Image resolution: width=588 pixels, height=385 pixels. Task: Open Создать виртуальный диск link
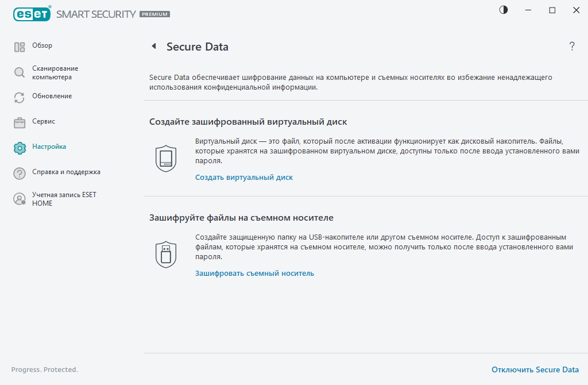tap(243, 177)
